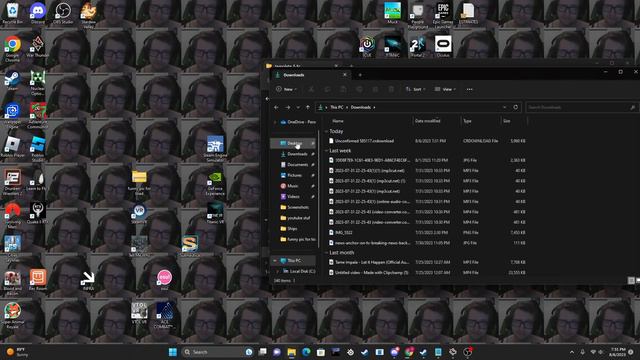The width and height of the screenshot is (640, 360).
Task: Open the Ace Combat 7 desktop shortcut
Action: [x=164, y=316]
